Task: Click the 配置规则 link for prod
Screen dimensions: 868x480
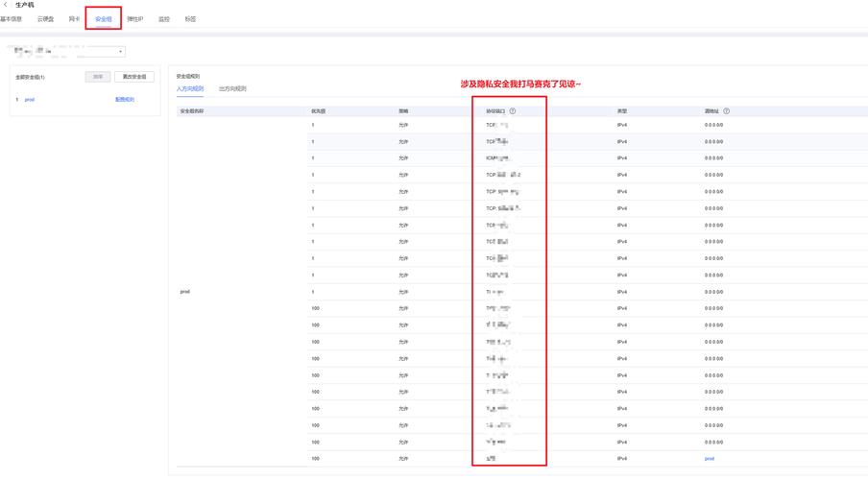Action: point(125,100)
